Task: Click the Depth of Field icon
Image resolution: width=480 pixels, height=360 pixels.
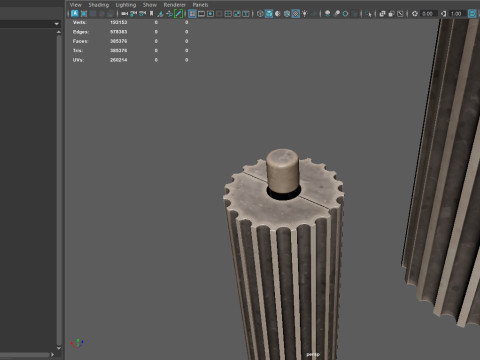Action: tap(355, 13)
